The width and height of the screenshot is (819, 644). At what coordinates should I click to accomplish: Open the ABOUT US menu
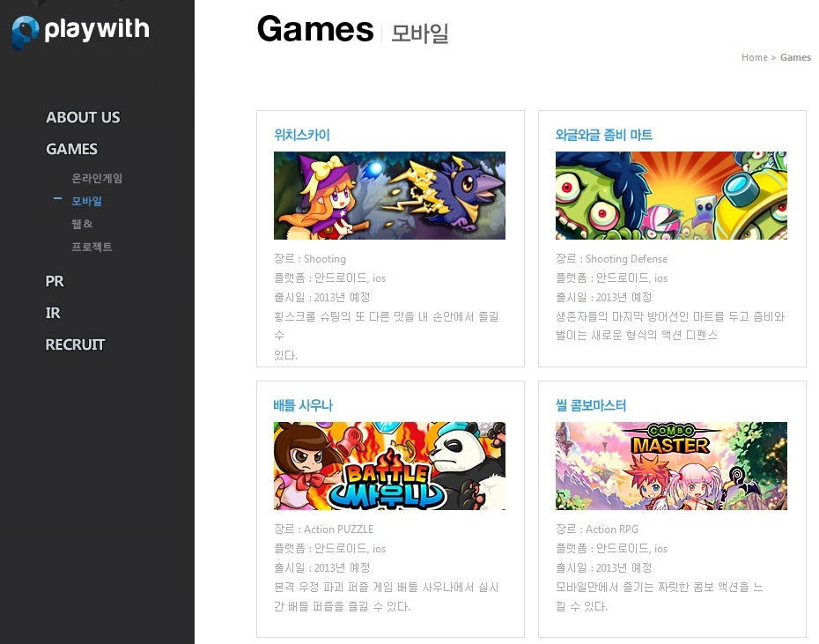pyautogui.click(x=83, y=117)
